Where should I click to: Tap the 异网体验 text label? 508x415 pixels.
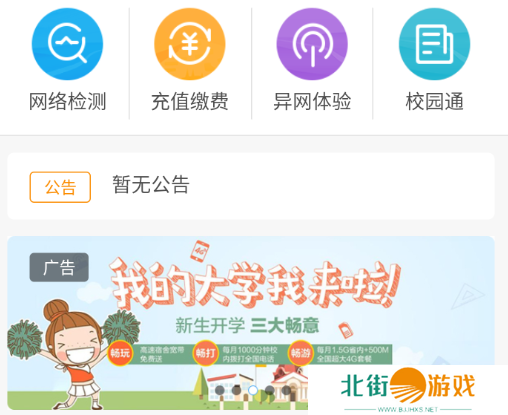(312, 101)
